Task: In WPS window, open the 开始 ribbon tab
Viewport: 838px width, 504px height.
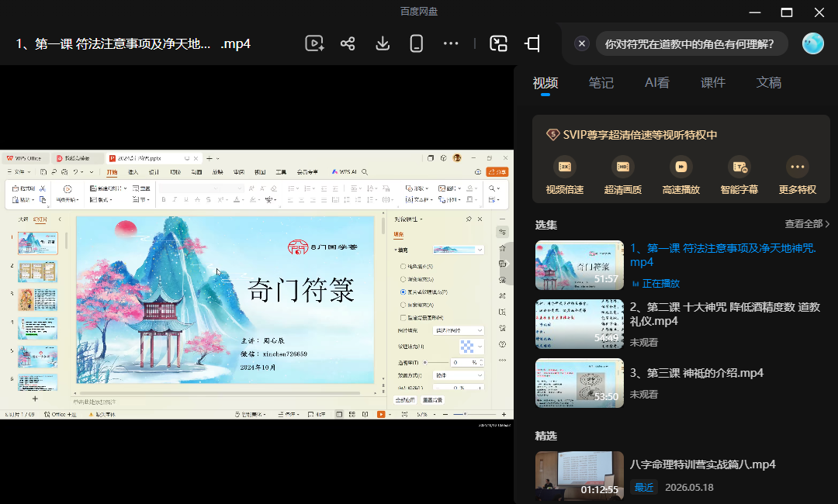Action: (x=112, y=172)
